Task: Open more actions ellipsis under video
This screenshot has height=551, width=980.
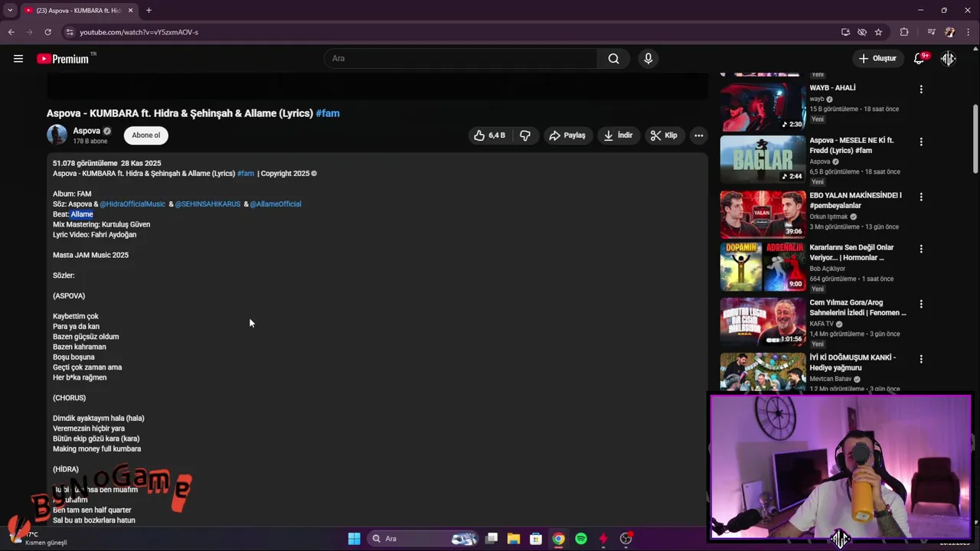Action: pyautogui.click(x=698, y=135)
